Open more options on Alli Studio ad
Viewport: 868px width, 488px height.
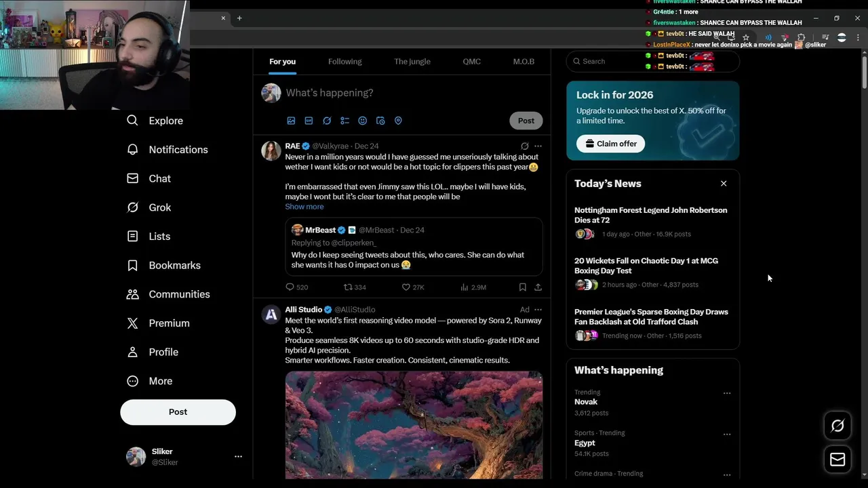538,310
